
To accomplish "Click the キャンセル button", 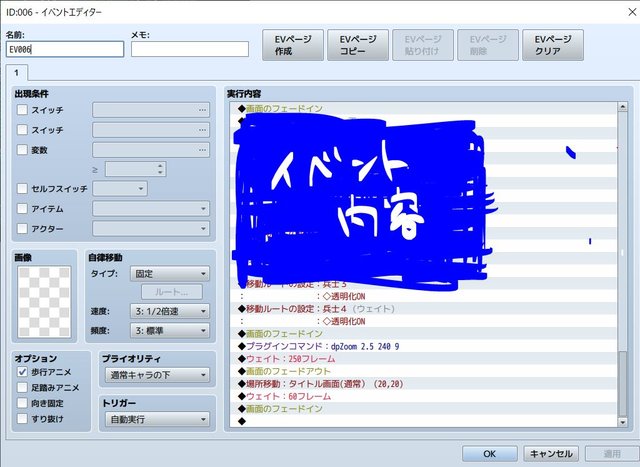I will (x=551, y=454).
